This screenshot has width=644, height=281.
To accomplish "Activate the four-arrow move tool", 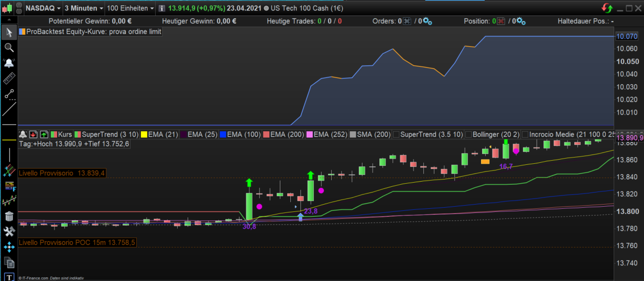I will click(9, 247).
